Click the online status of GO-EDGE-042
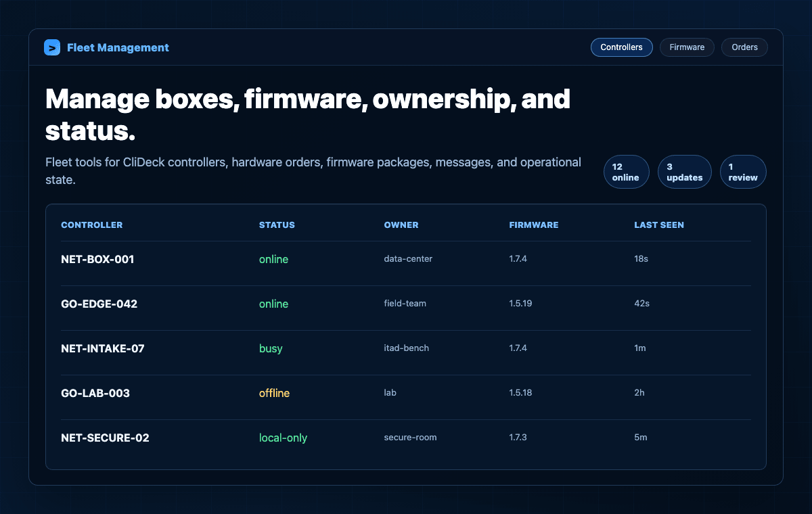 tap(273, 304)
